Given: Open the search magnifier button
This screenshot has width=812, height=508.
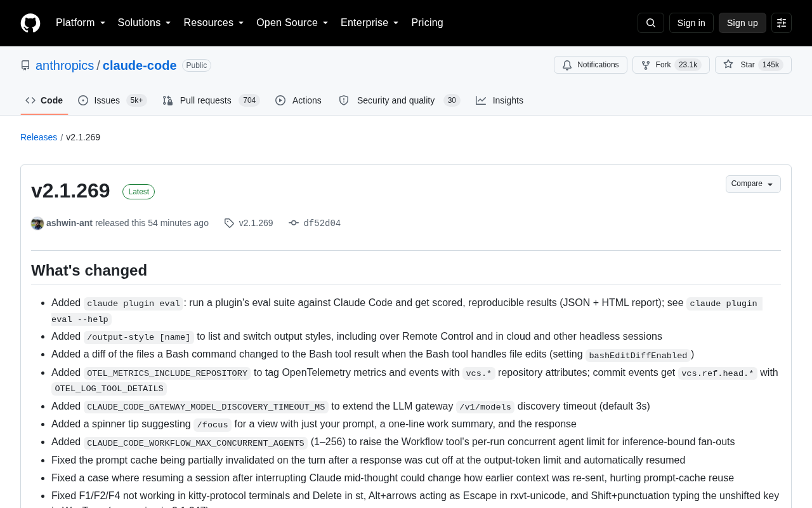Looking at the screenshot, I should point(651,23).
